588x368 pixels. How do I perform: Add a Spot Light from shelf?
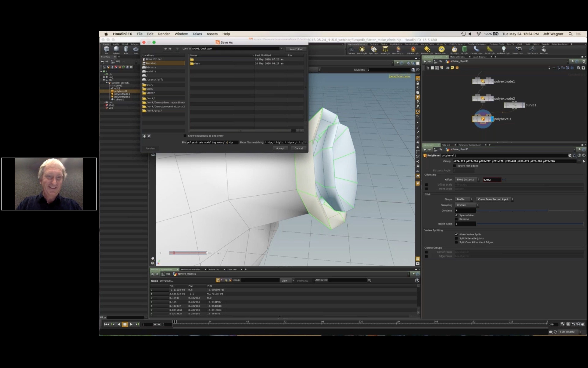tap(374, 50)
